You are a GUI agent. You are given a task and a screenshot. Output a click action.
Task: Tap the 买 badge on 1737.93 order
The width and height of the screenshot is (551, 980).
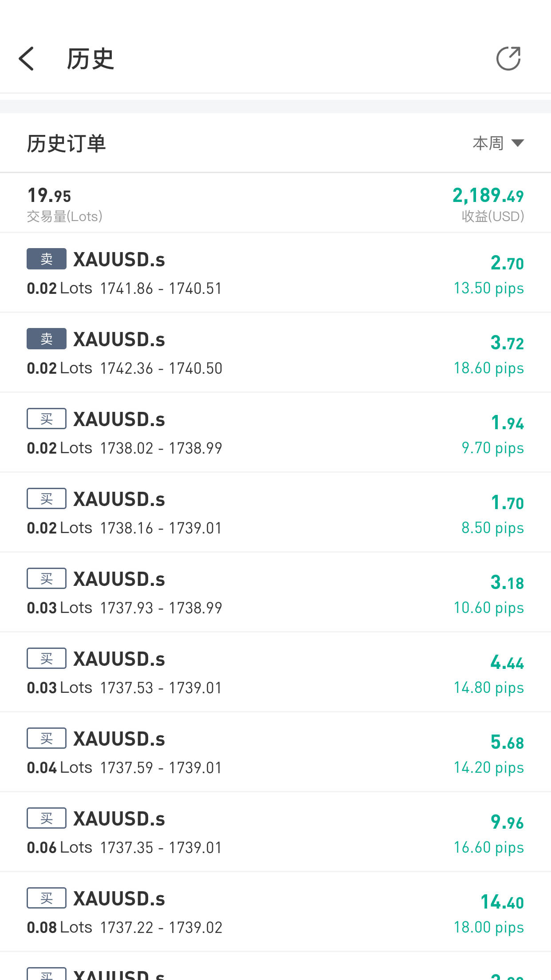click(47, 578)
